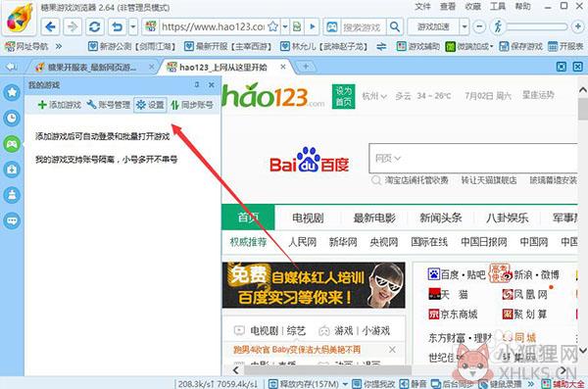Select the 最新电影 navigation tab

point(374,218)
